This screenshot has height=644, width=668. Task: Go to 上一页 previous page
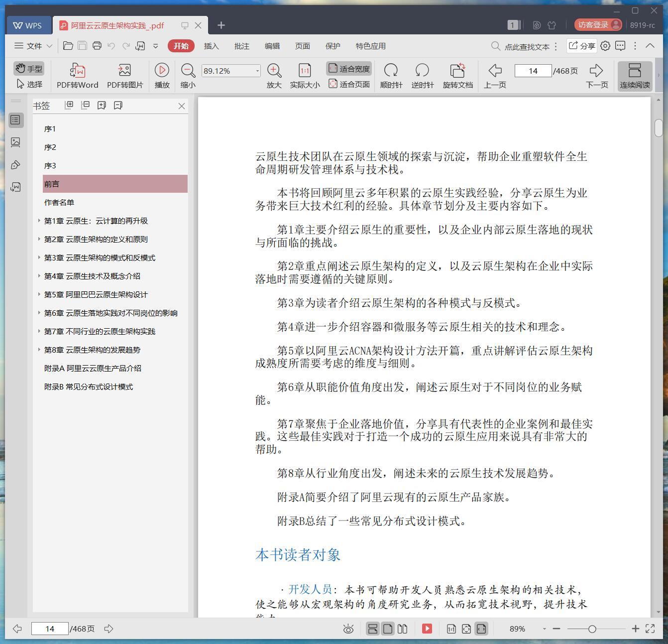coord(495,76)
